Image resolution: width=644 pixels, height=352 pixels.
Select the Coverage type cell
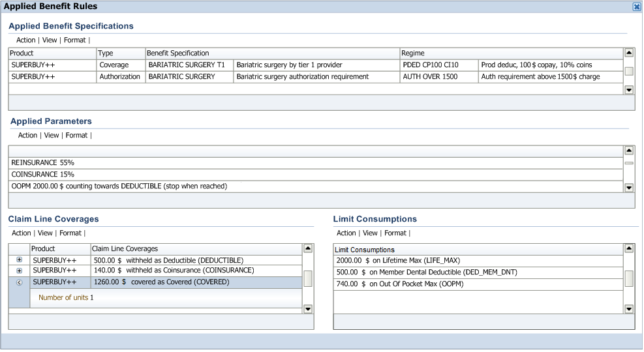[121, 65]
